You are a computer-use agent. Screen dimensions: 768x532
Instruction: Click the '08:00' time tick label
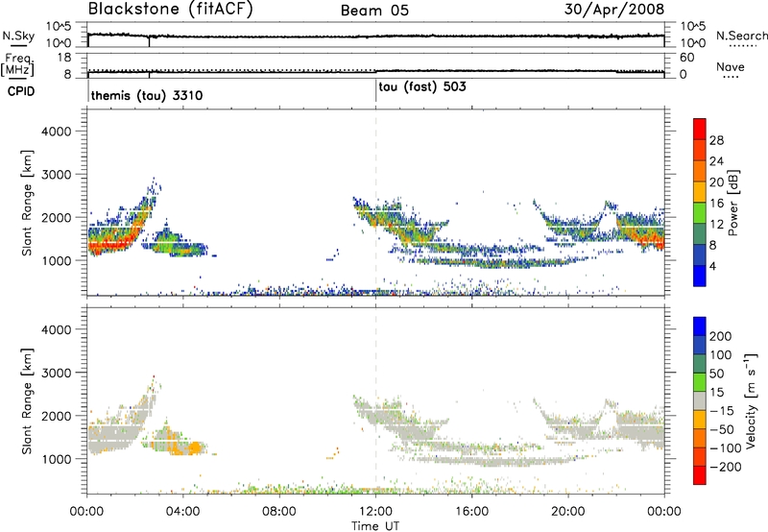pyautogui.click(x=279, y=512)
